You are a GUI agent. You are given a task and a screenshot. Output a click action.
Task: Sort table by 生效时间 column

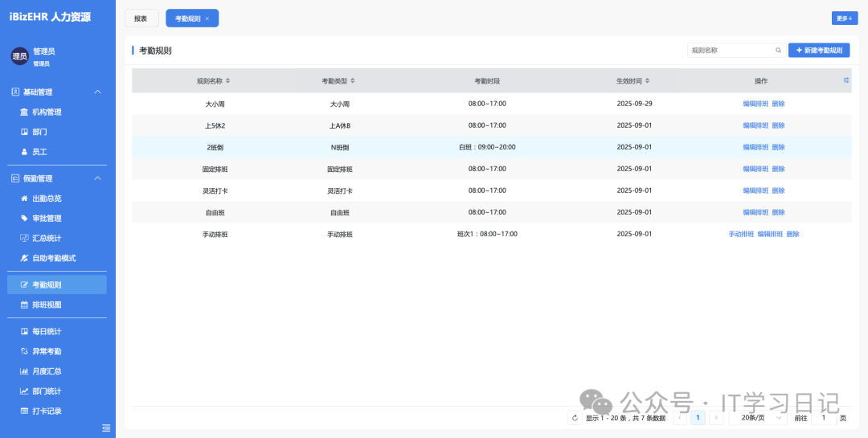tap(648, 81)
